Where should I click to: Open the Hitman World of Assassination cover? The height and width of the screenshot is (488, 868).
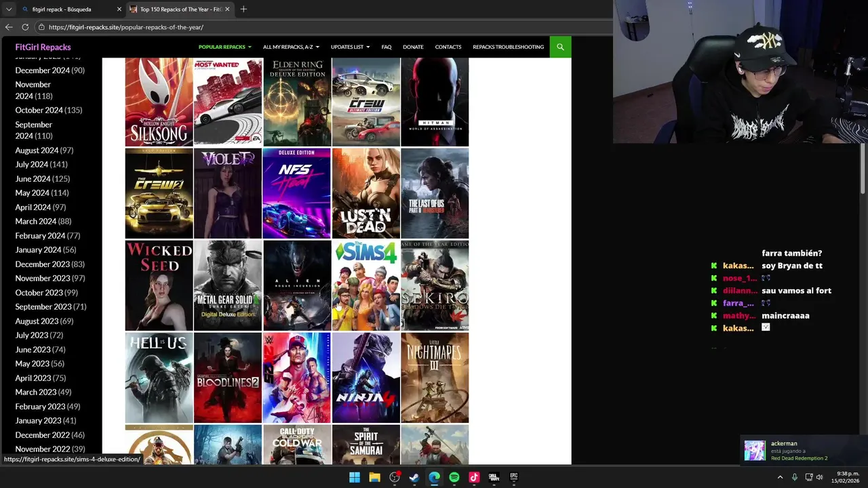pyautogui.click(x=435, y=102)
